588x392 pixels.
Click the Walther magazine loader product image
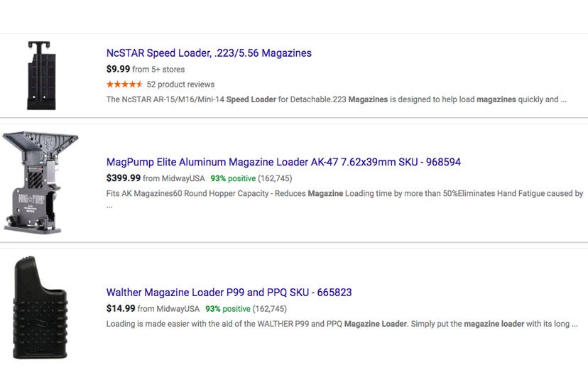tap(40, 307)
